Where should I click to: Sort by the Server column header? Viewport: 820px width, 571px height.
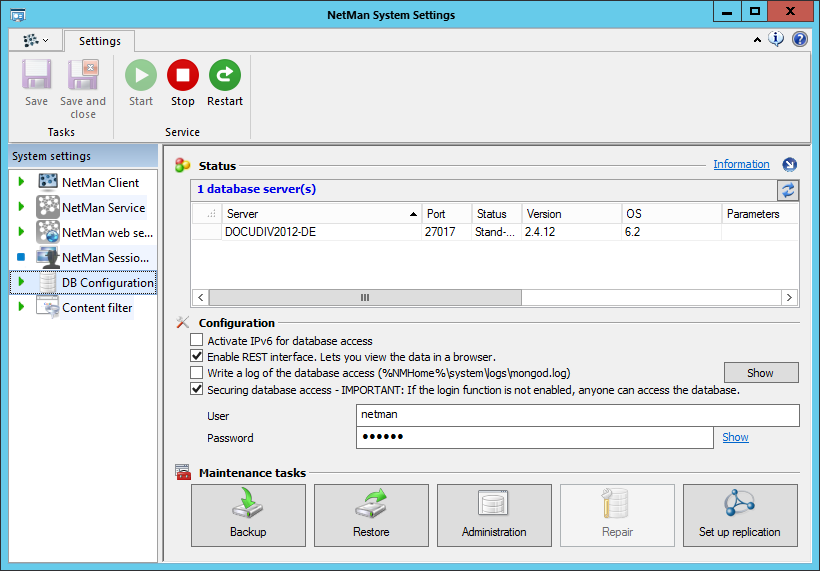[321, 214]
